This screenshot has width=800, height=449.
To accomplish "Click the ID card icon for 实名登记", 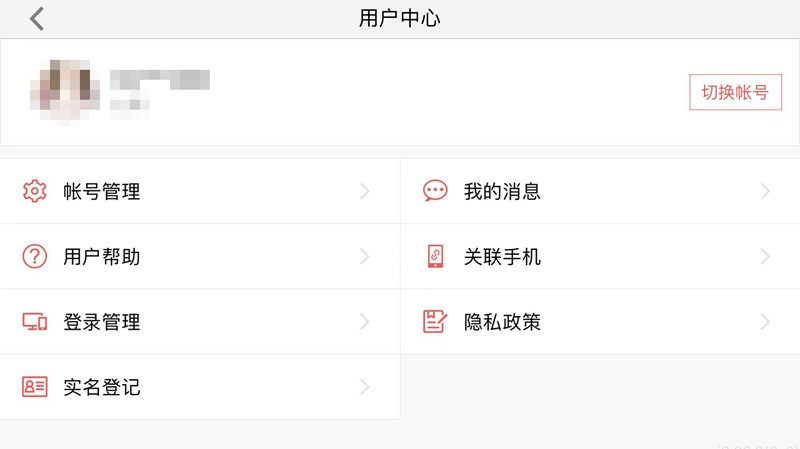I will point(35,387).
